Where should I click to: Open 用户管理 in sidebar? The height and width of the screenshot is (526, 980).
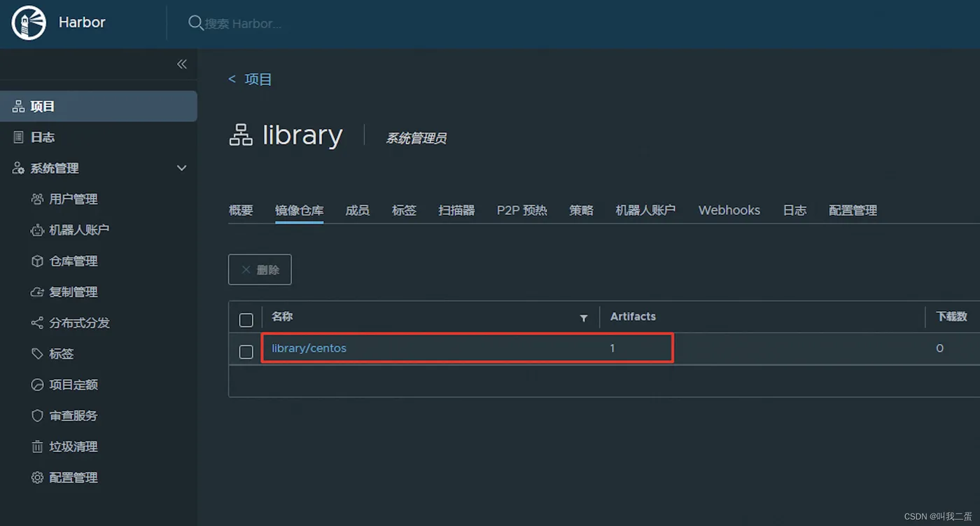[x=73, y=199]
